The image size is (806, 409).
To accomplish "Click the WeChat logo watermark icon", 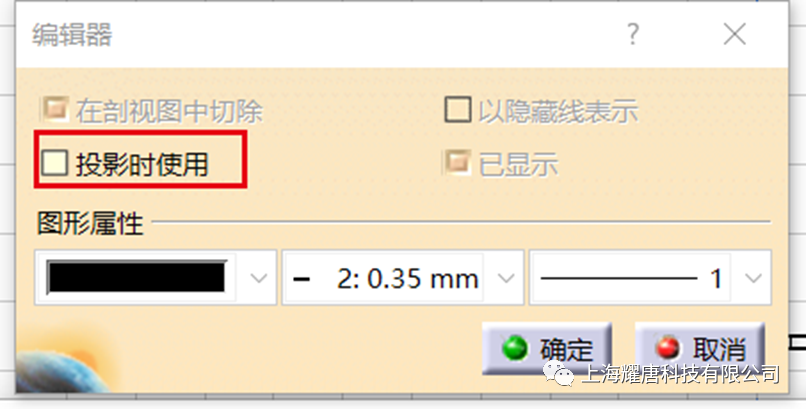I will click(x=559, y=373).
